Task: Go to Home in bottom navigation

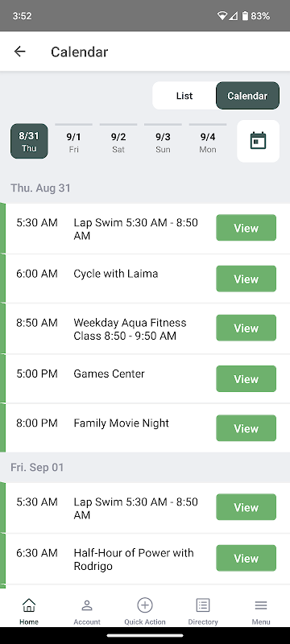Action: [x=29, y=611]
